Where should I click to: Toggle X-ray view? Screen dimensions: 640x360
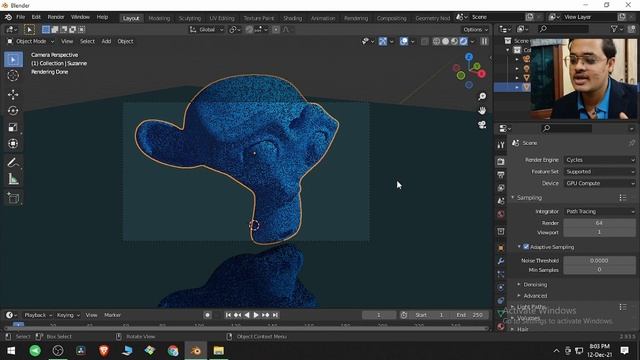(424, 41)
